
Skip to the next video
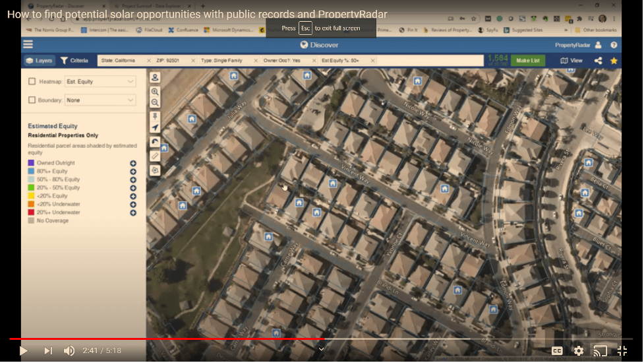click(x=48, y=350)
